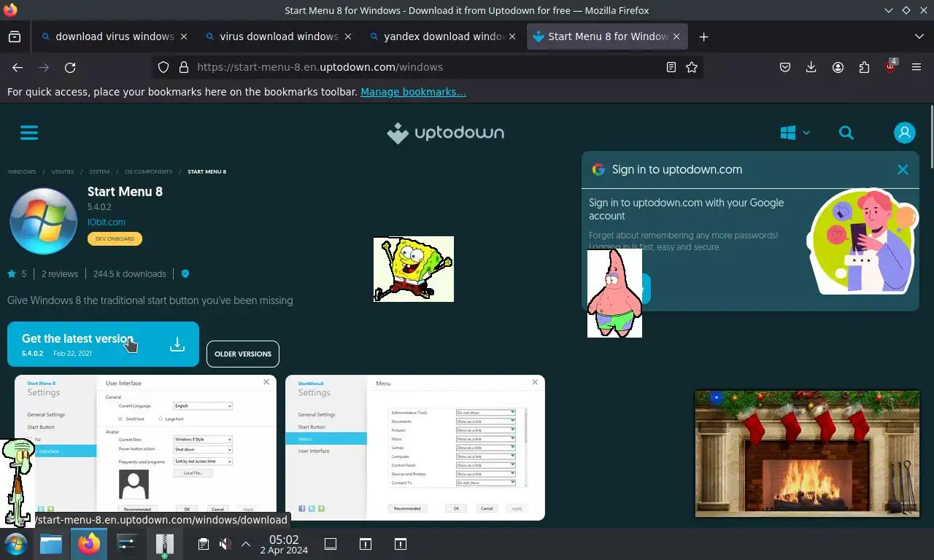Open the Uptodown user profile icon
934x560 pixels.
[905, 133]
